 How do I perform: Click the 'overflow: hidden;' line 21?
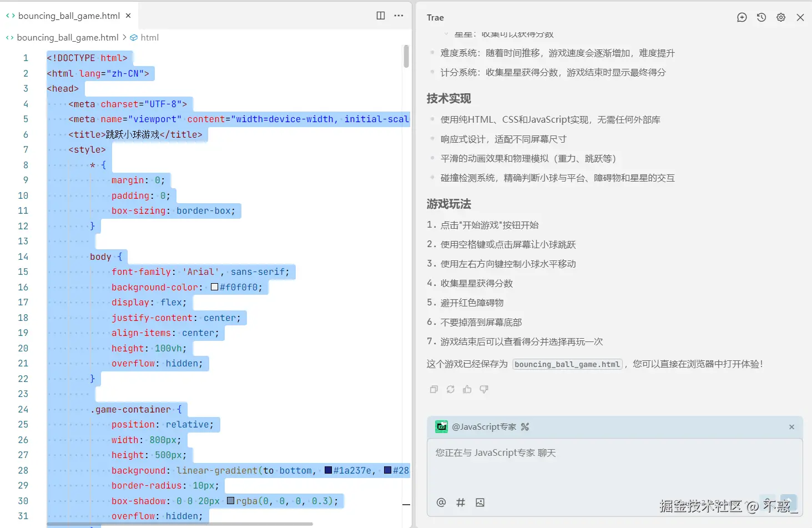(x=157, y=363)
